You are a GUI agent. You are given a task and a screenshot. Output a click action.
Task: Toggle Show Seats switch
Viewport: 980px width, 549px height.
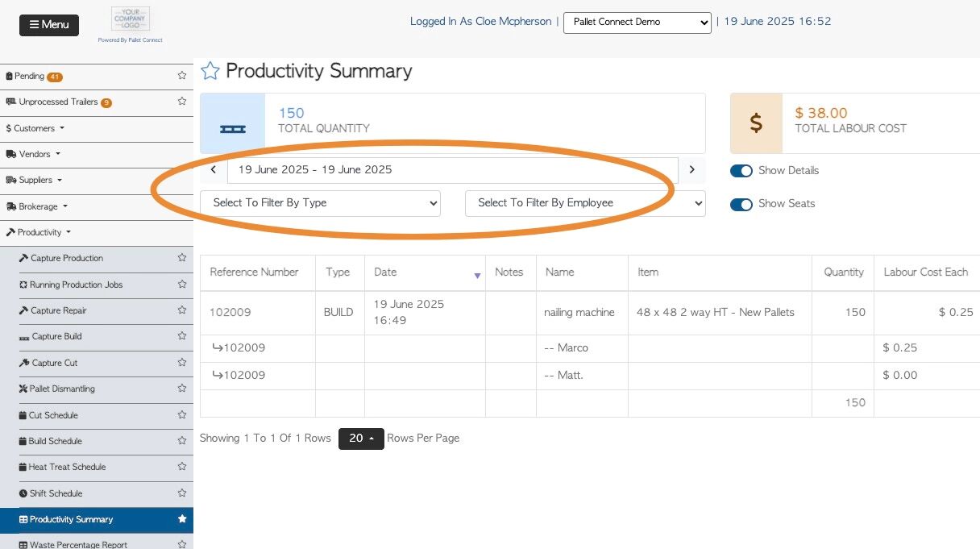point(741,204)
